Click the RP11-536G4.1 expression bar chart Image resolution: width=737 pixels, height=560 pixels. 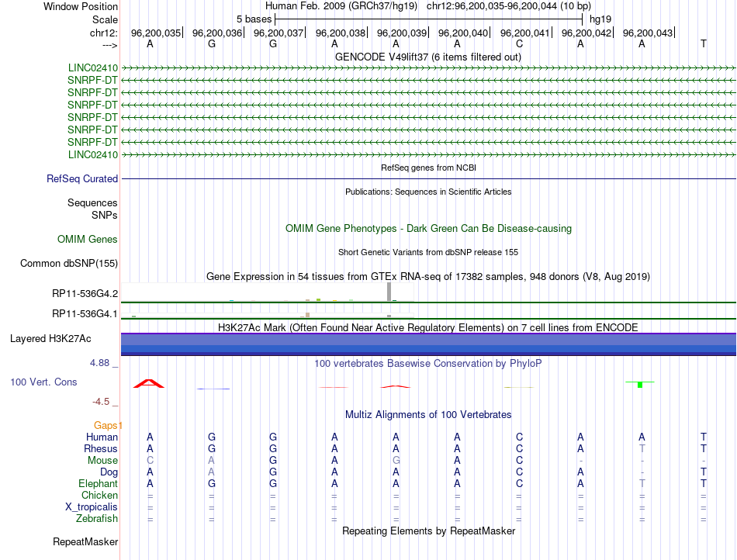tap(268, 315)
